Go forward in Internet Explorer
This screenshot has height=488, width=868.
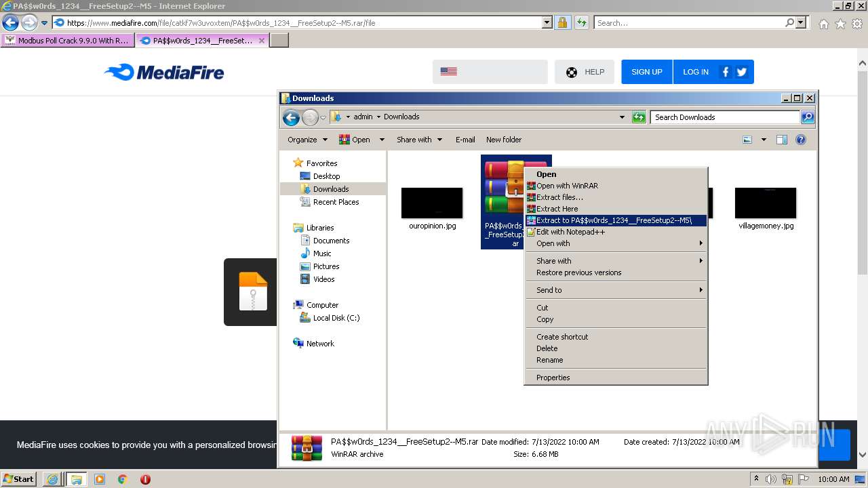[29, 22]
